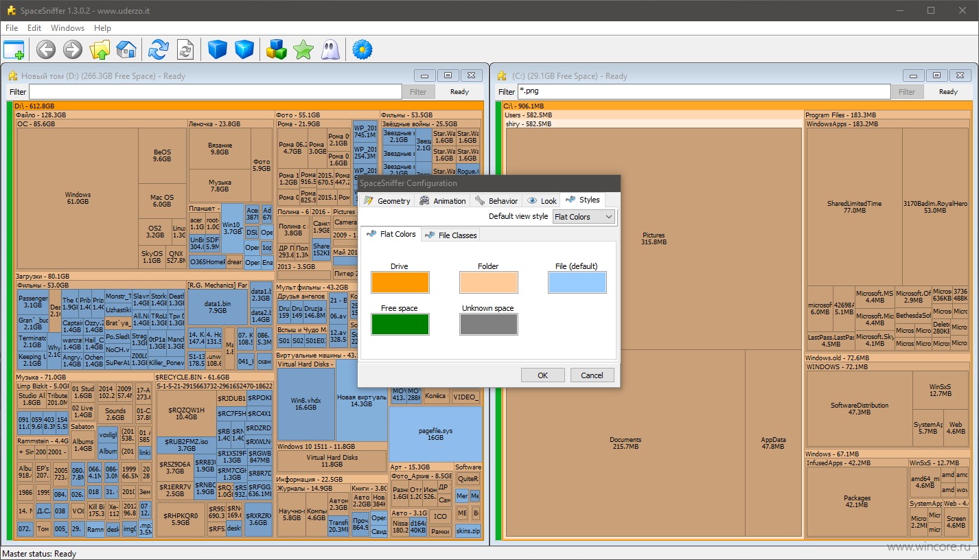The width and height of the screenshot is (979, 560).
Task: Switch to the Behavior tab
Action: [x=496, y=200]
